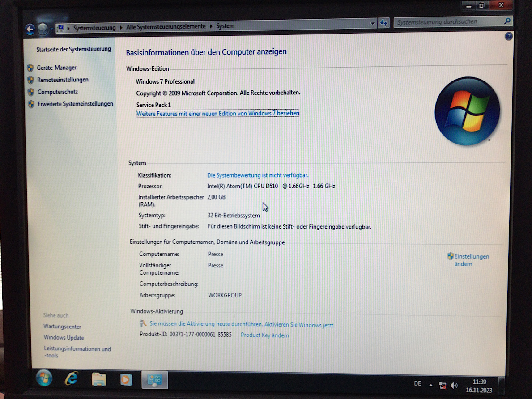
Task: Show hidden tray icons arrow
Action: (x=431, y=385)
